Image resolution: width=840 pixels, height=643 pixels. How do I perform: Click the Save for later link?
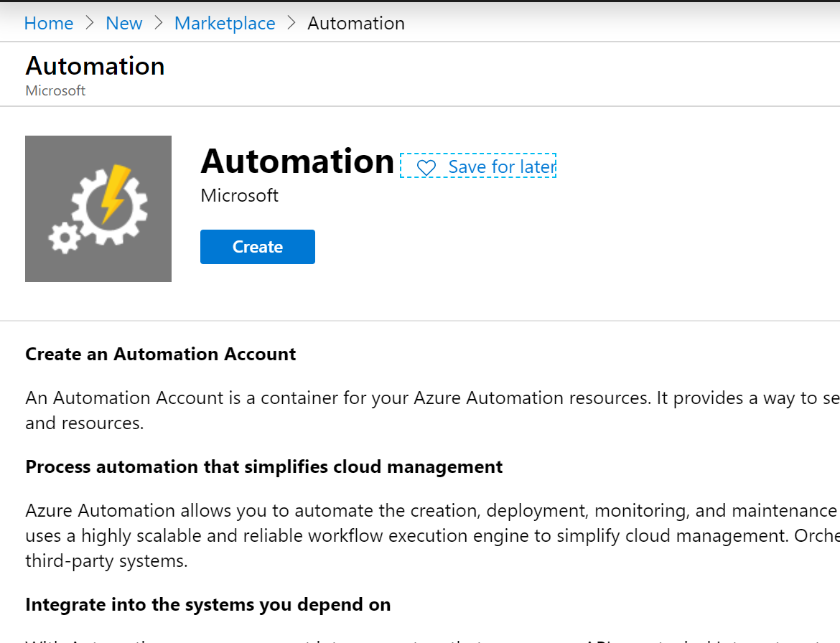(x=478, y=166)
